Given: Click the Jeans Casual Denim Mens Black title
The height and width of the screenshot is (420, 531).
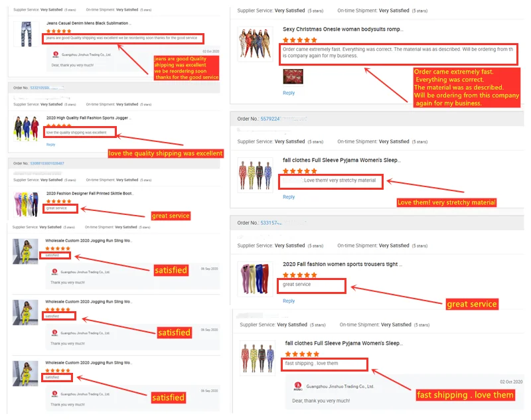Looking at the screenshot, I should (x=88, y=23).
